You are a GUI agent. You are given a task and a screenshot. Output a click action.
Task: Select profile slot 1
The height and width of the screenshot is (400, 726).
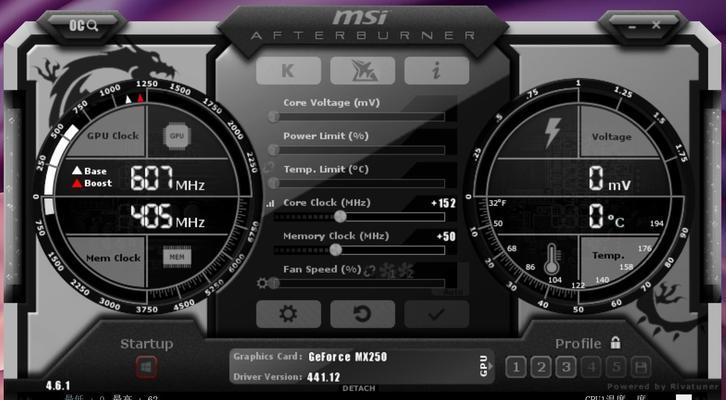click(516, 368)
